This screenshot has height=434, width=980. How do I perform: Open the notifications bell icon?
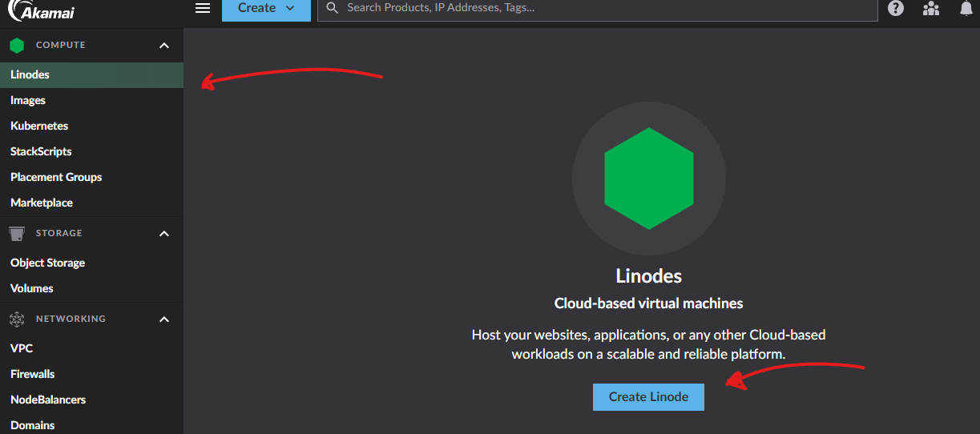coord(966,9)
